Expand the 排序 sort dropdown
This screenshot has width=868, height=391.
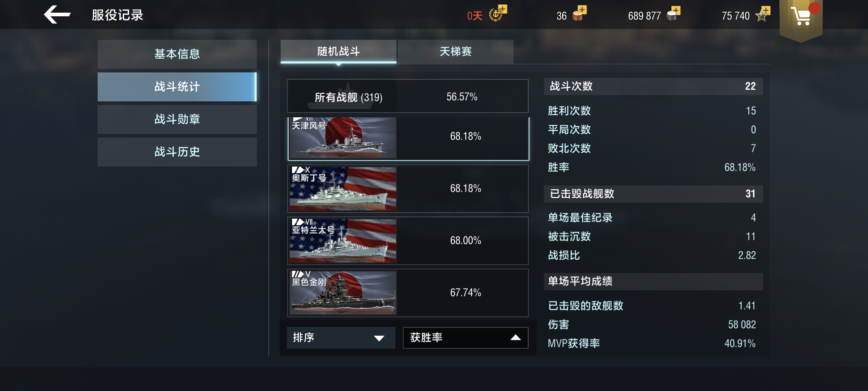(x=341, y=338)
